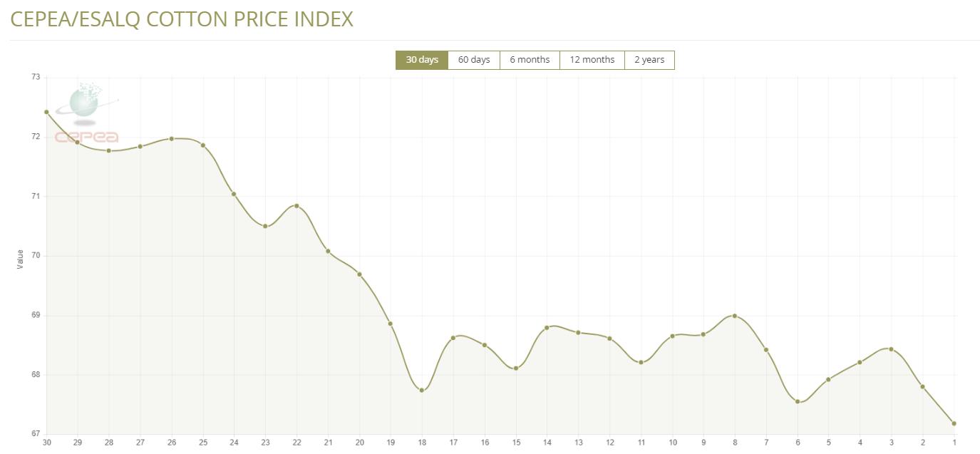Select the final data point at day 1
The height and width of the screenshot is (454, 980).
[x=954, y=423]
